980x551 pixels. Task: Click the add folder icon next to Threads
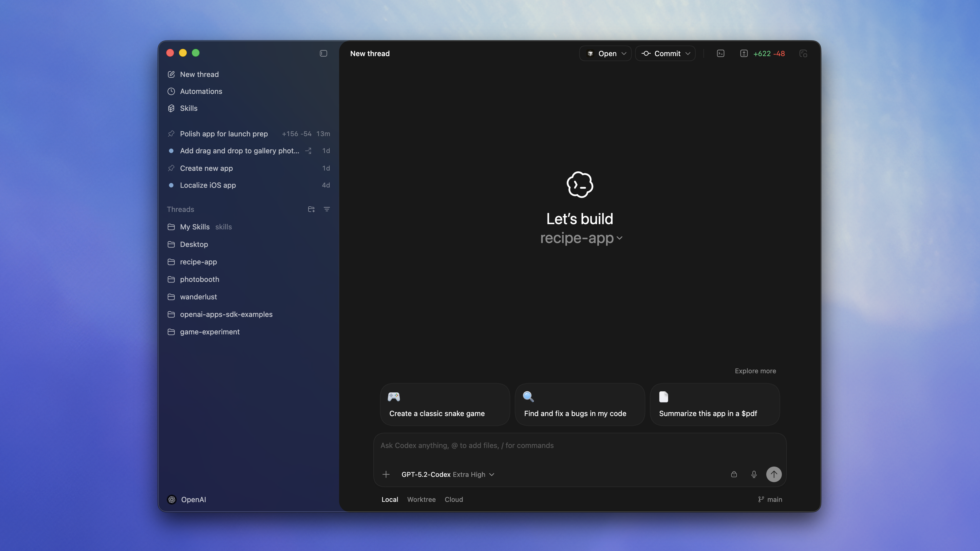pos(311,209)
